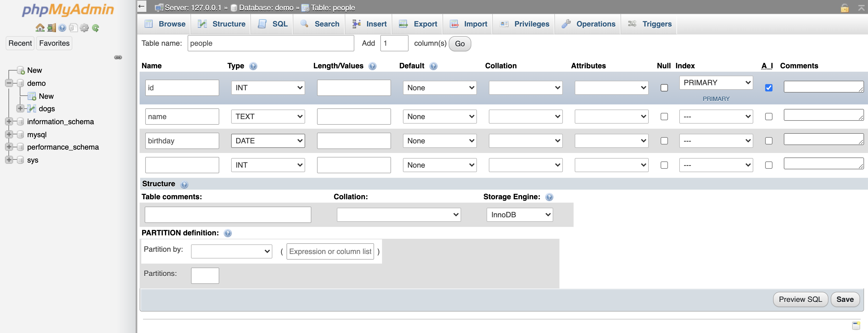Open the Privileges tab
The width and height of the screenshot is (868, 333).
[524, 24]
